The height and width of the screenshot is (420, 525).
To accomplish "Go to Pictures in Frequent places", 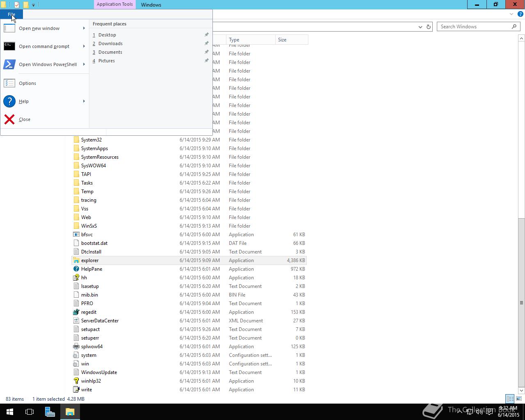I will point(107,61).
